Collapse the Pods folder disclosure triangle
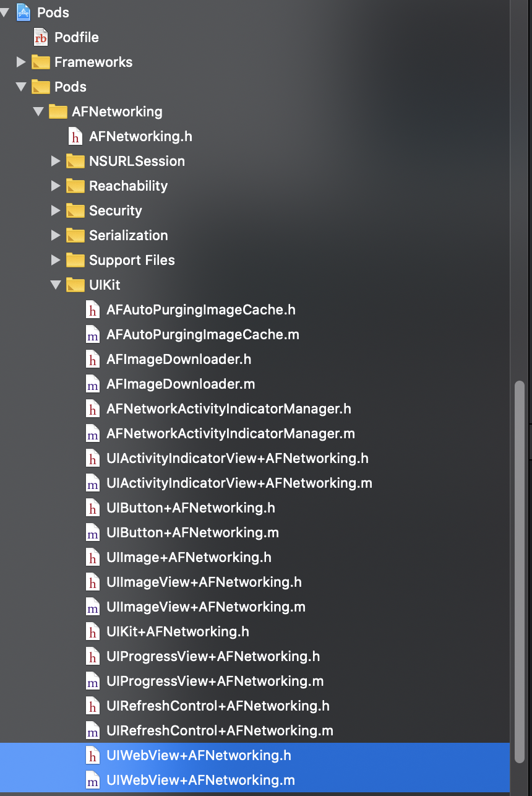 (21, 86)
